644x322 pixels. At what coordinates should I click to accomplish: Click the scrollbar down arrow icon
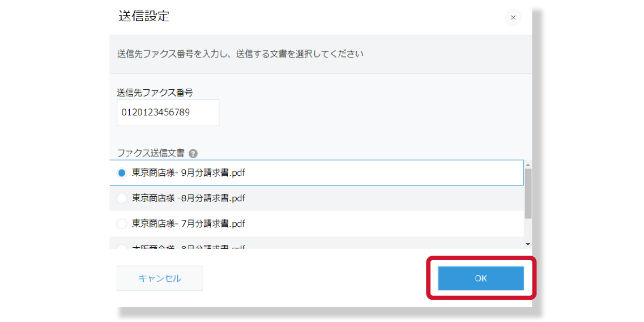coord(528,243)
